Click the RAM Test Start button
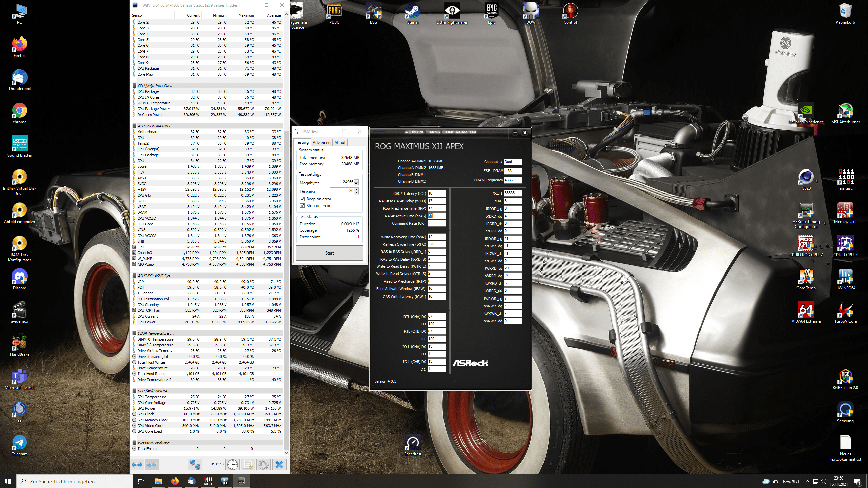The width and height of the screenshot is (868, 488). 329,253
